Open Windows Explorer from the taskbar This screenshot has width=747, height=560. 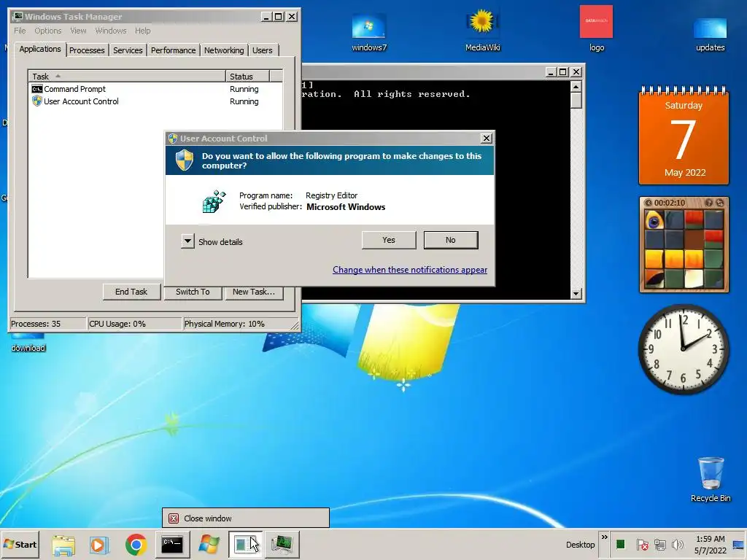click(x=63, y=545)
